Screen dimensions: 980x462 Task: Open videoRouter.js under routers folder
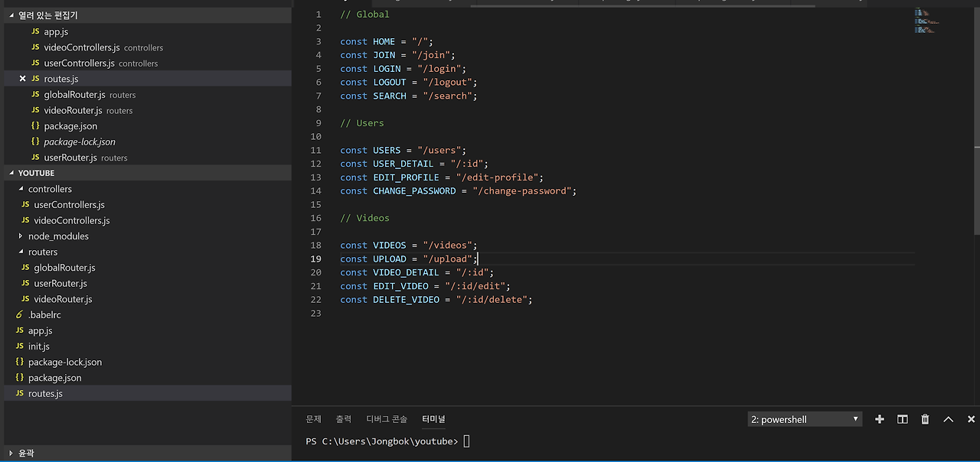coord(148,299)
